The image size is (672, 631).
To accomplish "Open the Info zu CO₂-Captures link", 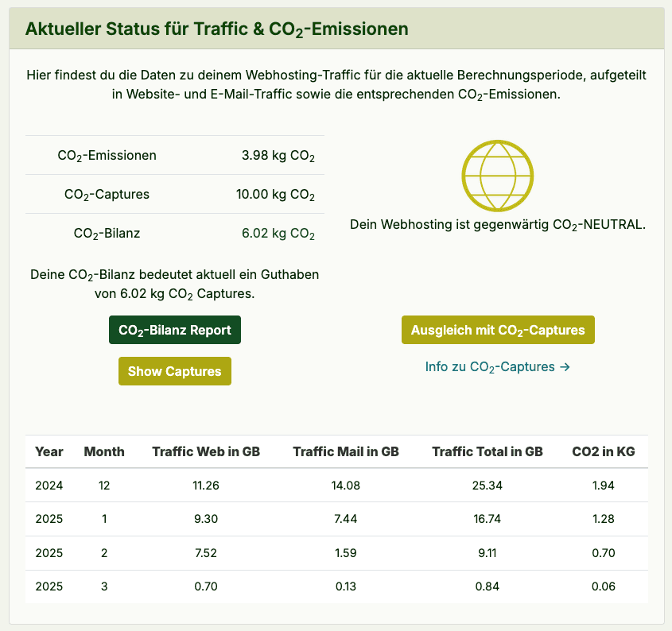I will (498, 367).
